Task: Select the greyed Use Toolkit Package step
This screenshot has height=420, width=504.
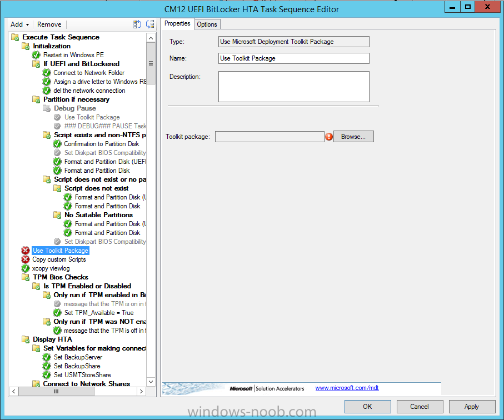Action: point(92,117)
